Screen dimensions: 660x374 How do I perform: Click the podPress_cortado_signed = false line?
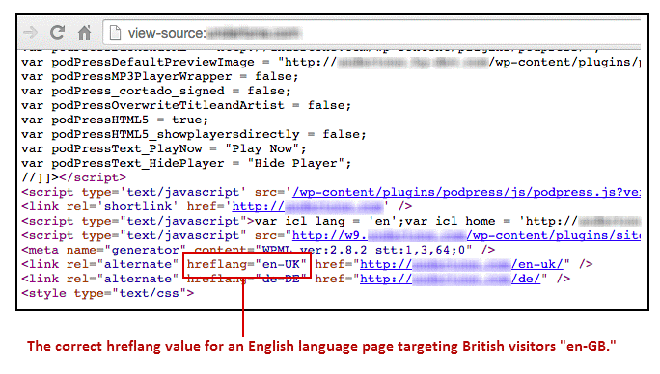click(156, 91)
